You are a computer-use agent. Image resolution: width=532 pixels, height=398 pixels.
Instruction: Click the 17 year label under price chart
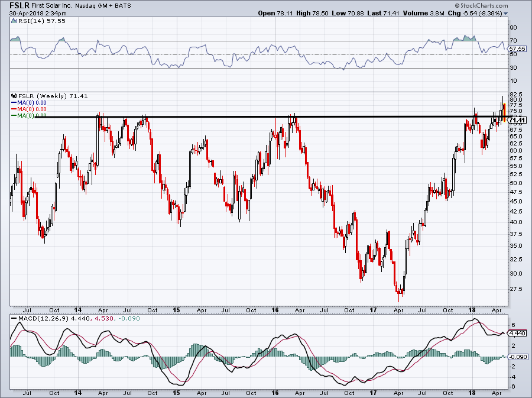[373, 310]
